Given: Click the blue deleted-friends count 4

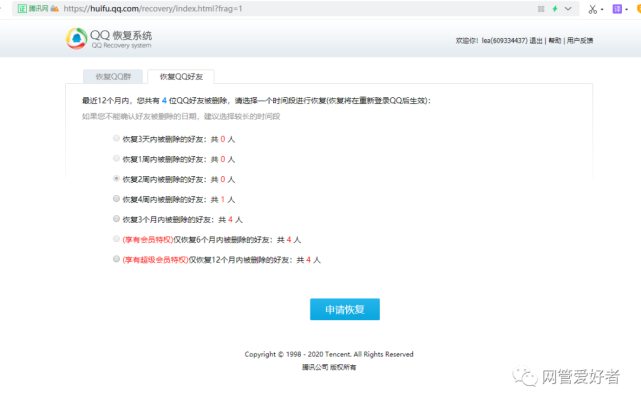Looking at the screenshot, I should pyautogui.click(x=164, y=101).
